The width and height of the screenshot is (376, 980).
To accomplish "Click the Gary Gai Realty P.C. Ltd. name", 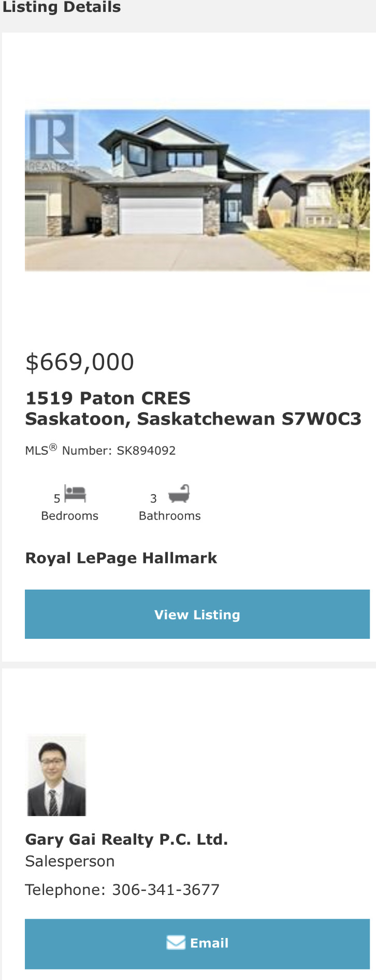I will (126, 839).
